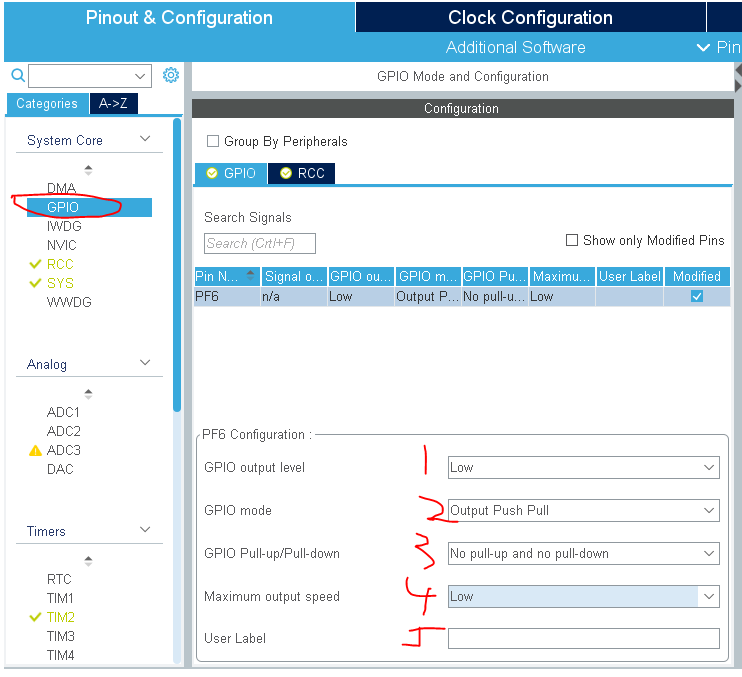
Task: Select DMA in System Core
Action: tap(62, 188)
